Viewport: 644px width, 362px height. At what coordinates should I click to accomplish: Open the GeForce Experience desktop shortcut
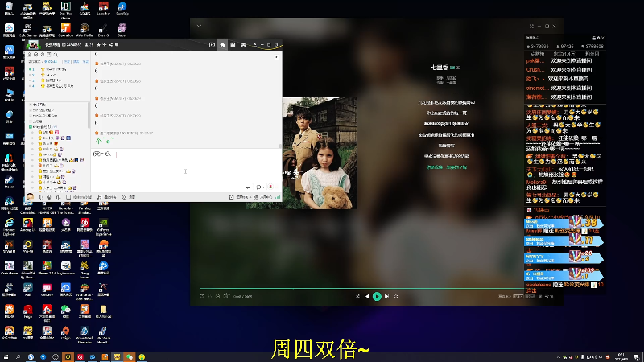click(x=104, y=226)
